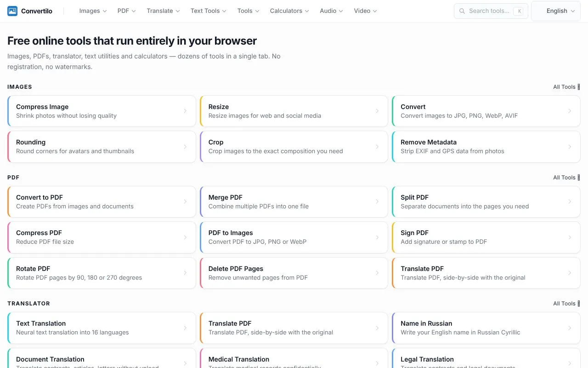Click the Medical Translation card title
The height and width of the screenshot is (368, 588).
tap(239, 359)
